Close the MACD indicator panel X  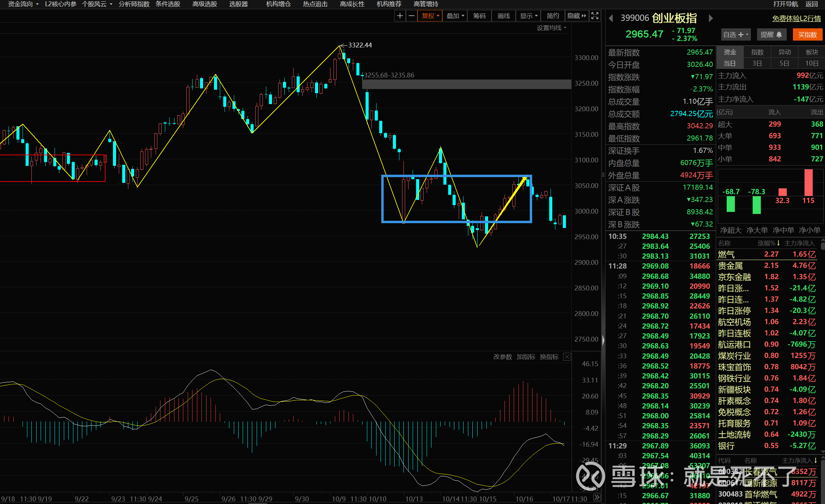coord(567,357)
